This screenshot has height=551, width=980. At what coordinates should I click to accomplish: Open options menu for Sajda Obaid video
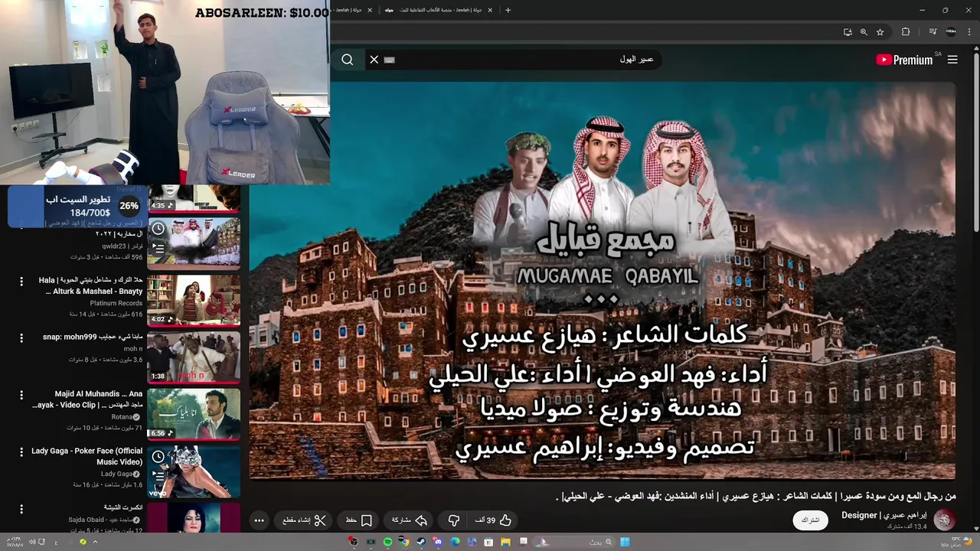coord(21,509)
